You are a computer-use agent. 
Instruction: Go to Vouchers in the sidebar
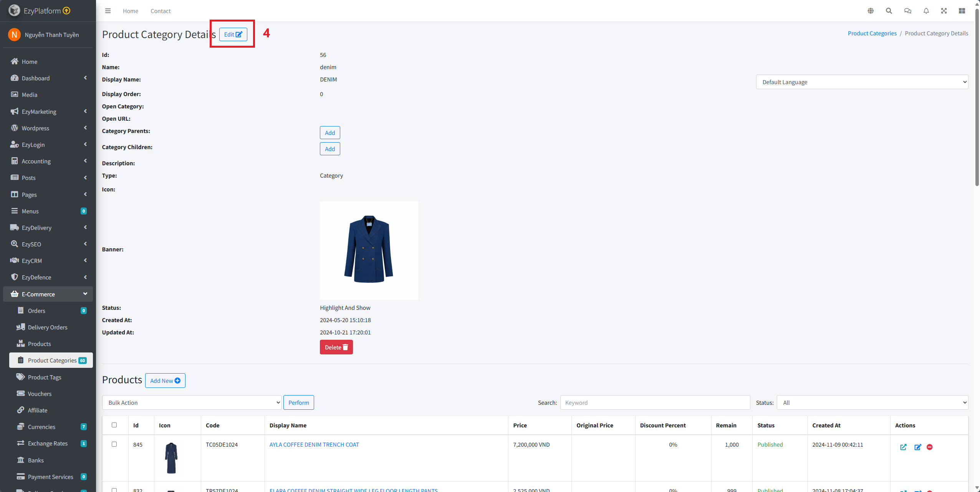click(40, 394)
